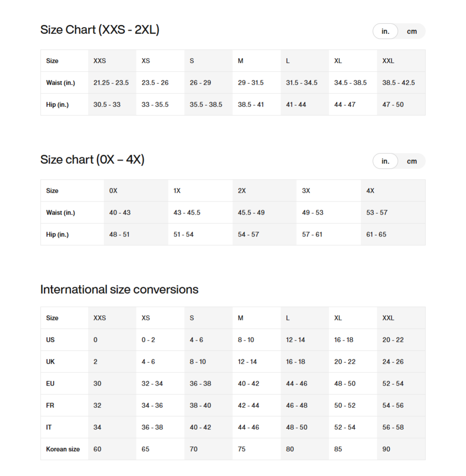The height and width of the screenshot is (476, 466).
Task: Click waist cell 21.25 - 23.5
Action: pyautogui.click(x=111, y=83)
